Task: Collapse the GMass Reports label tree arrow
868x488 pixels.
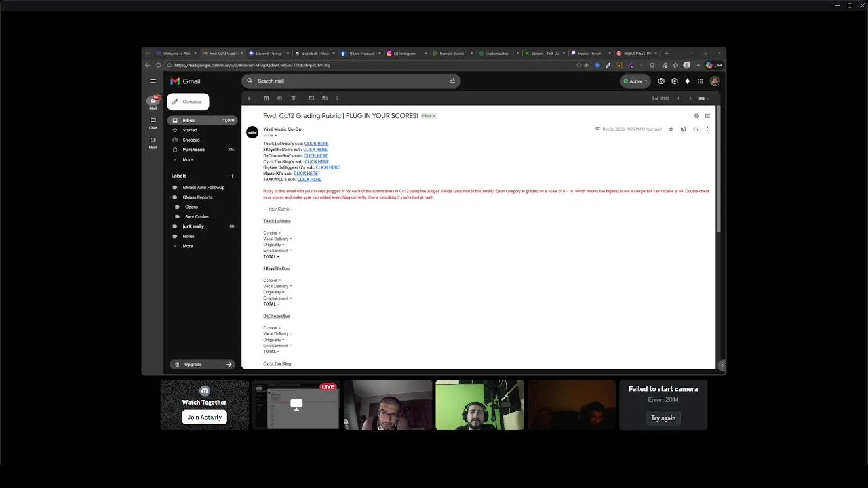Action: (x=170, y=197)
